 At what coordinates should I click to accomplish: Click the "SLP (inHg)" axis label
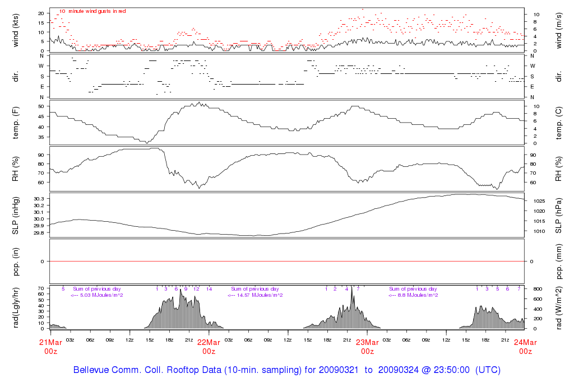[x=15, y=216]
